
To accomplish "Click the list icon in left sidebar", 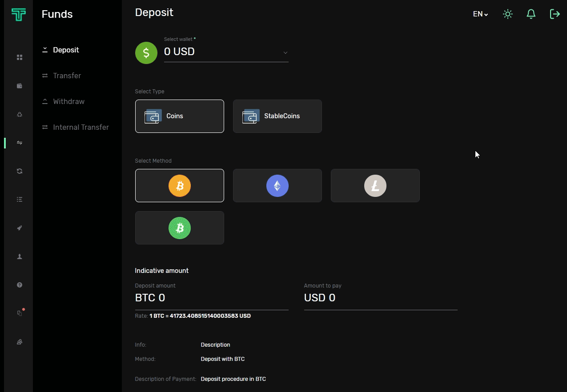I will [x=19, y=200].
